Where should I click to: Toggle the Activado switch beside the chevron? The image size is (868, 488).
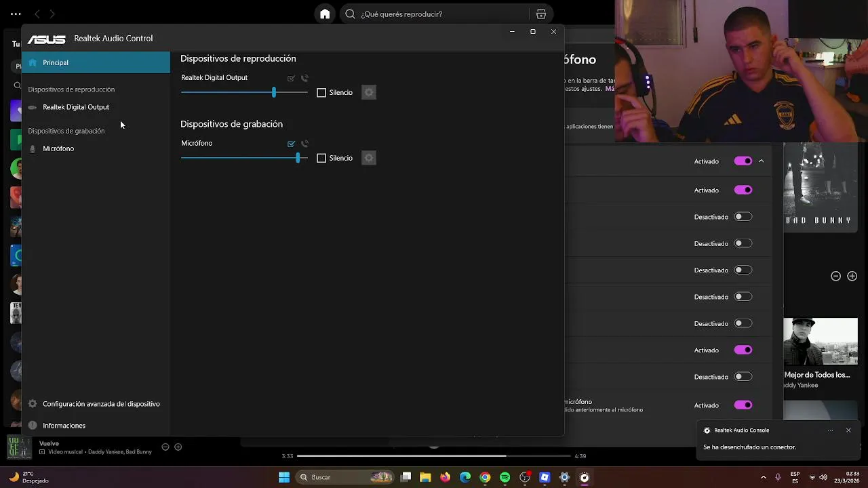coord(743,161)
